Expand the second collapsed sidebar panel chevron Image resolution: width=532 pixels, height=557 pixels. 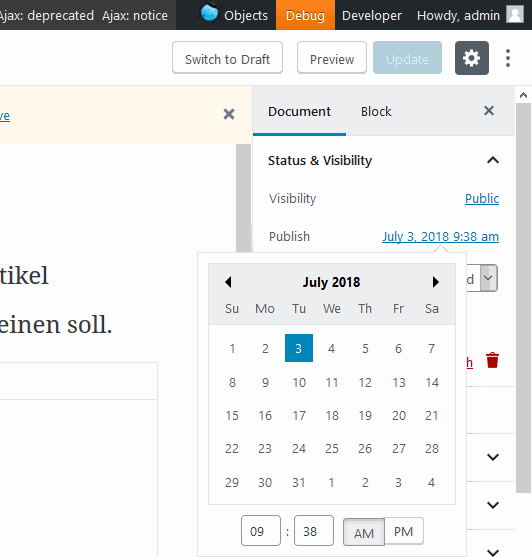pos(493,505)
